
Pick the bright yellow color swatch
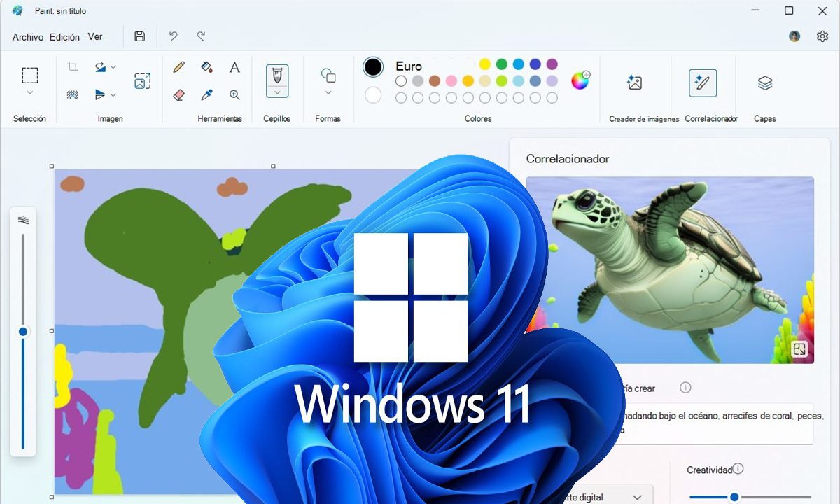click(485, 64)
